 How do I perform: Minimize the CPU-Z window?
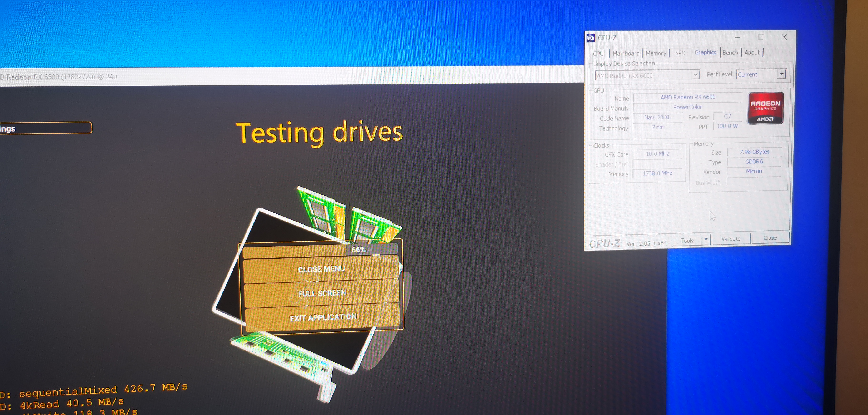tap(737, 37)
